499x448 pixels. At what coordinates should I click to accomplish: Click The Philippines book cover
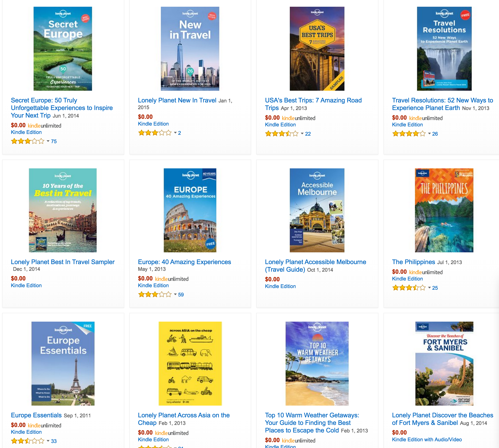tap(444, 210)
